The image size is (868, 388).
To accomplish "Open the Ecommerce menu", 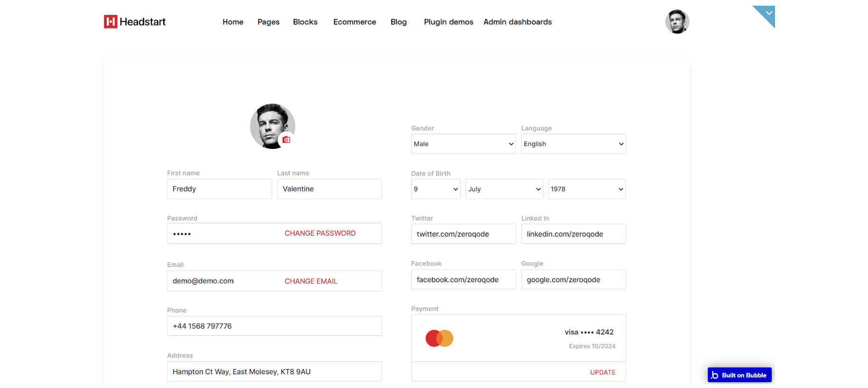I will pos(354,22).
